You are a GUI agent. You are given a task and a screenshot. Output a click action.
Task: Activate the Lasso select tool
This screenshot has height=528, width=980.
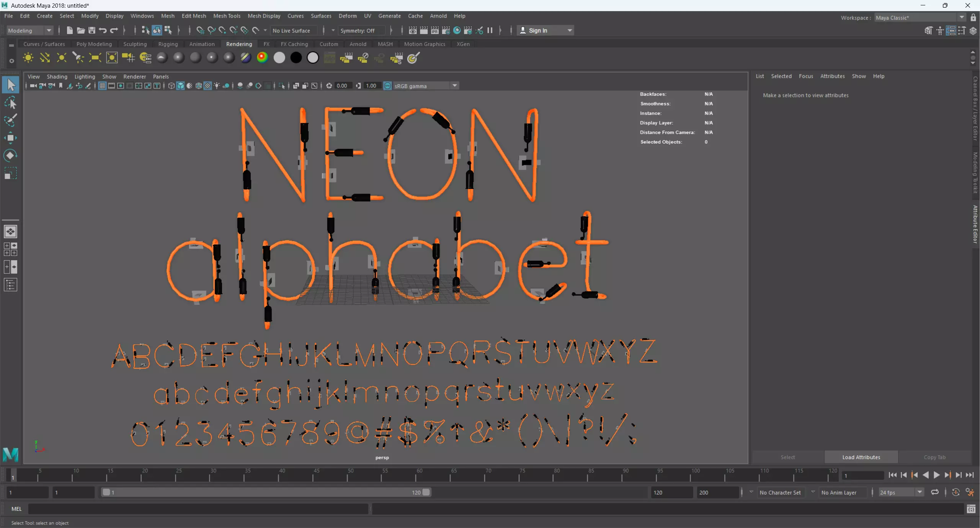pyautogui.click(x=10, y=103)
